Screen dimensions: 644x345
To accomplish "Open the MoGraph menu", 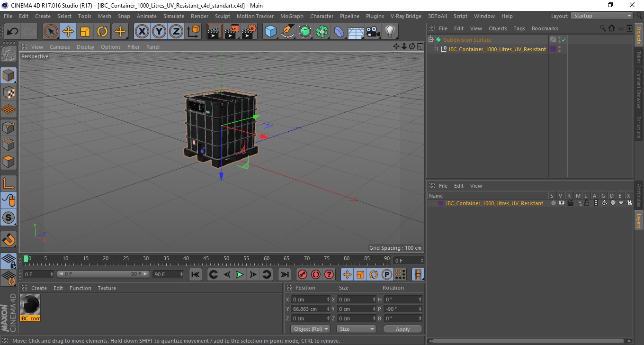I will point(292,16).
